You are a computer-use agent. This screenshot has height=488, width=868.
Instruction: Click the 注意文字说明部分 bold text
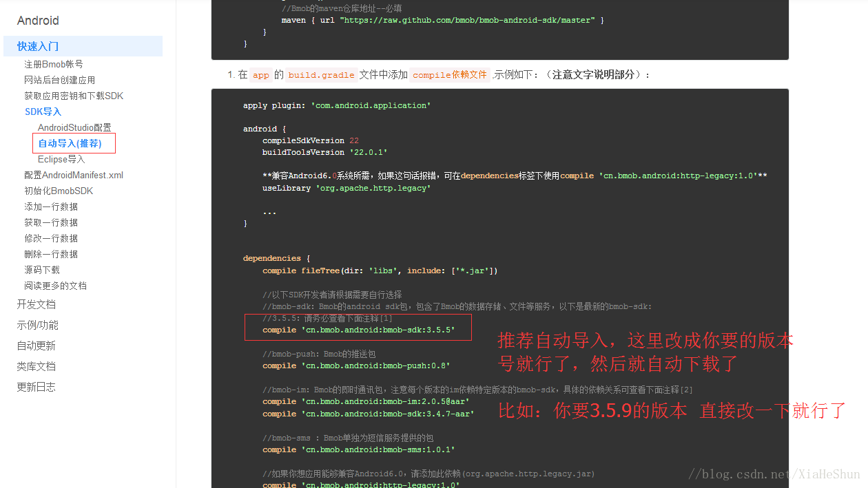click(594, 74)
